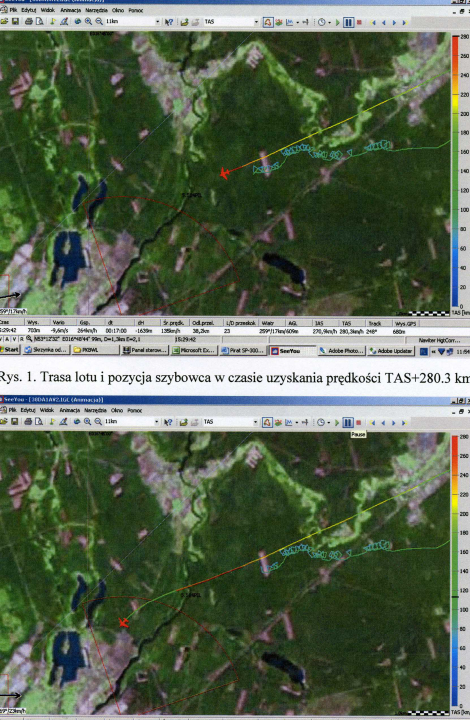Viewport: 470px width, 720px height.
Task: Click the save icon in upper toolbar
Action: [x=16, y=22]
